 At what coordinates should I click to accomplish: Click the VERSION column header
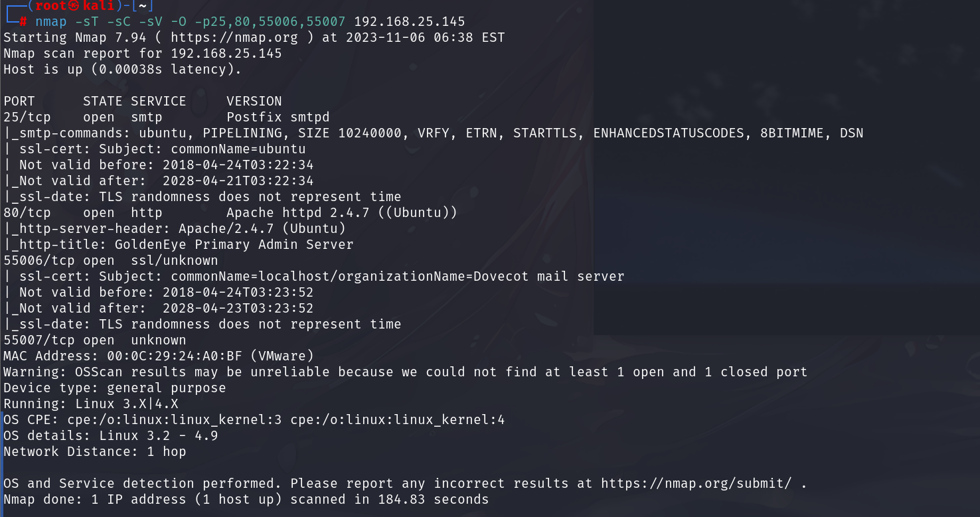click(254, 102)
